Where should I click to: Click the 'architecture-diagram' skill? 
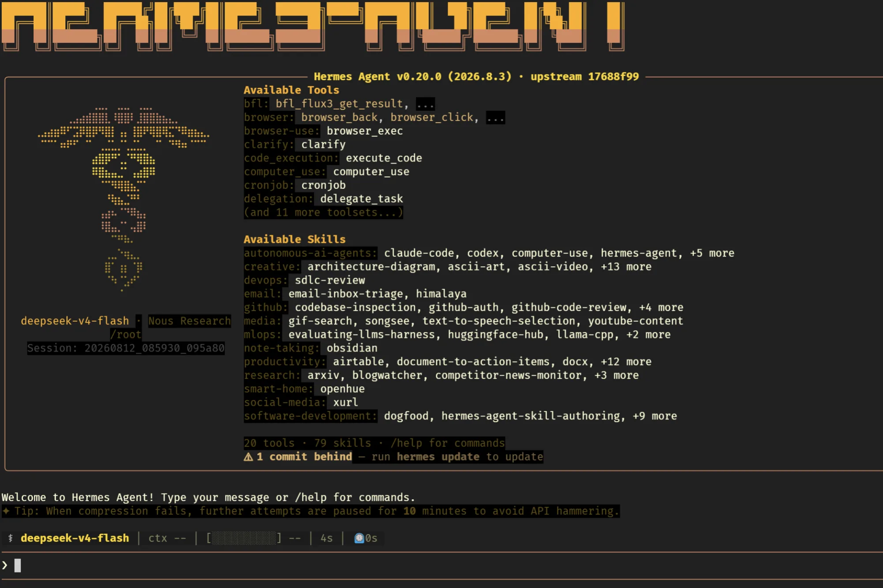pos(371,267)
